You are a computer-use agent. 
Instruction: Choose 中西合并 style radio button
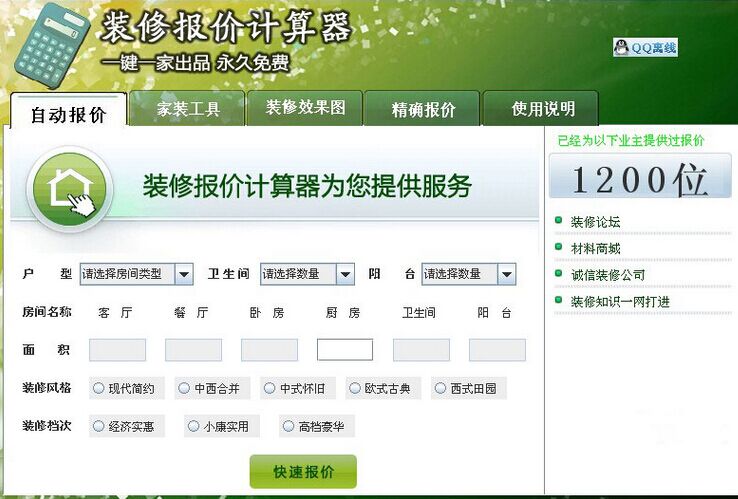184,388
